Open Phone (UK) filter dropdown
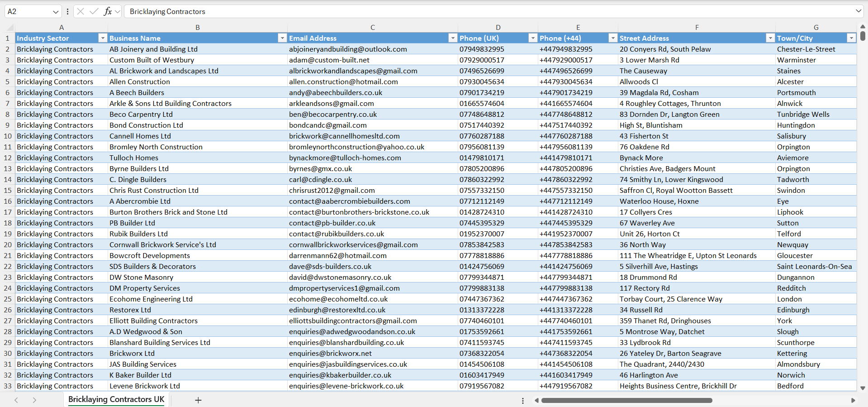 533,38
